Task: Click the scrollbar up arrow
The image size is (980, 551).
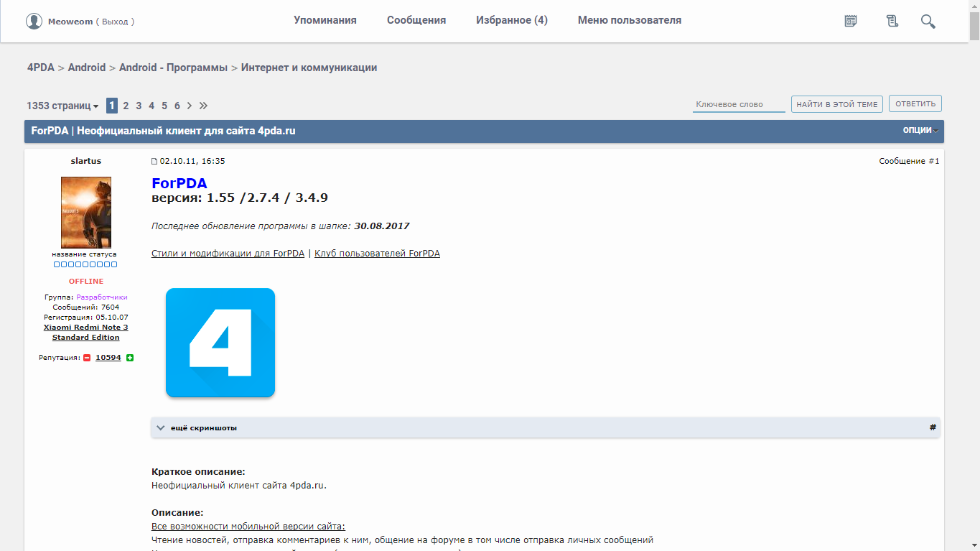Action: click(x=974, y=6)
